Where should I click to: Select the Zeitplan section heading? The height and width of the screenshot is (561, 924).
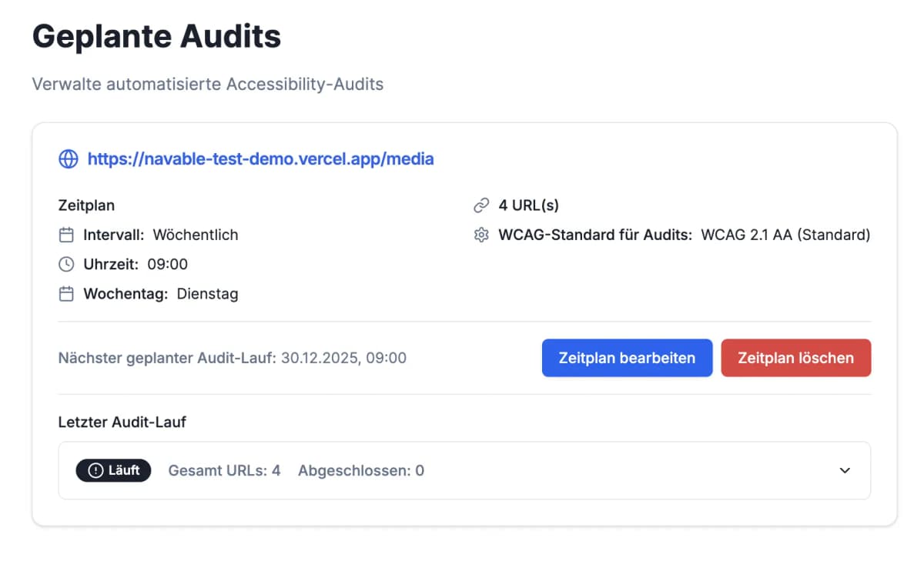click(x=86, y=205)
